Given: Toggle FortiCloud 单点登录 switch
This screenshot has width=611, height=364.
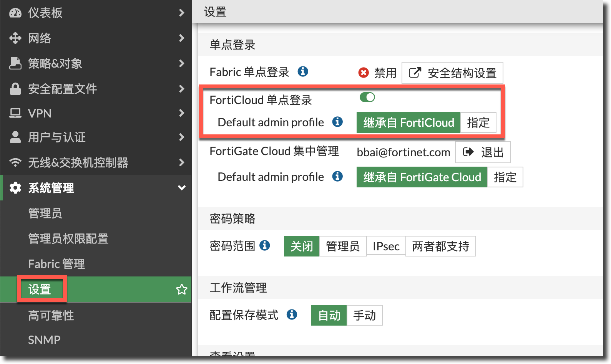Looking at the screenshot, I should pos(367,97).
